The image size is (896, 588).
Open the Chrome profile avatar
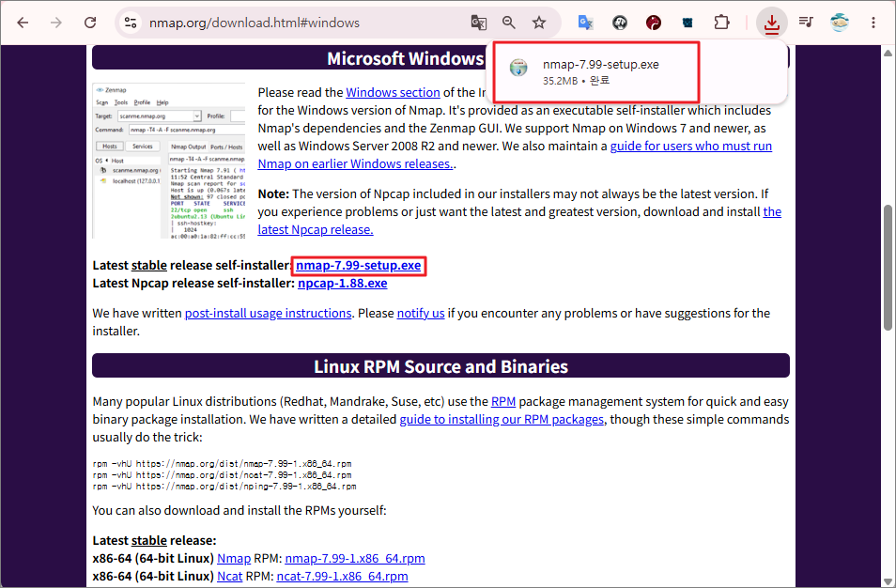click(840, 23)
